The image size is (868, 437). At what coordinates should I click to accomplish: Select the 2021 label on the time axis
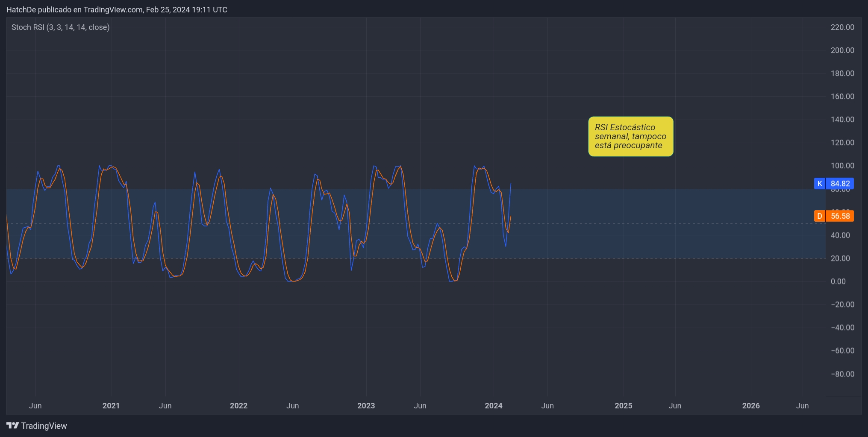pos(111,406)
